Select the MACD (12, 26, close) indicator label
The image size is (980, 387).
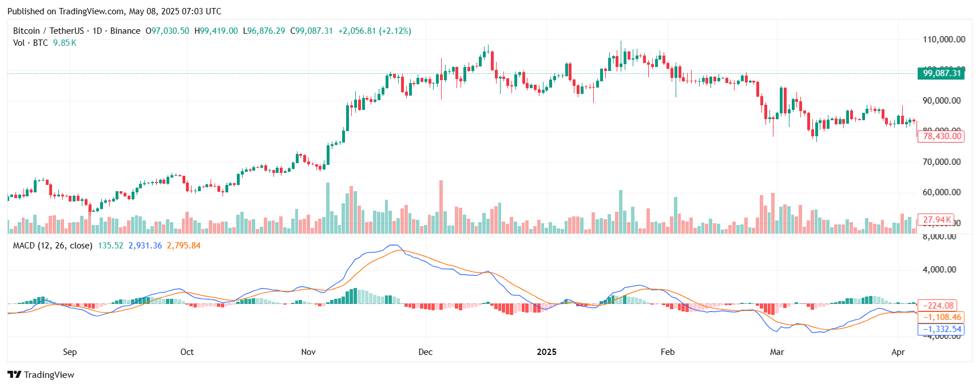point(52,246)
